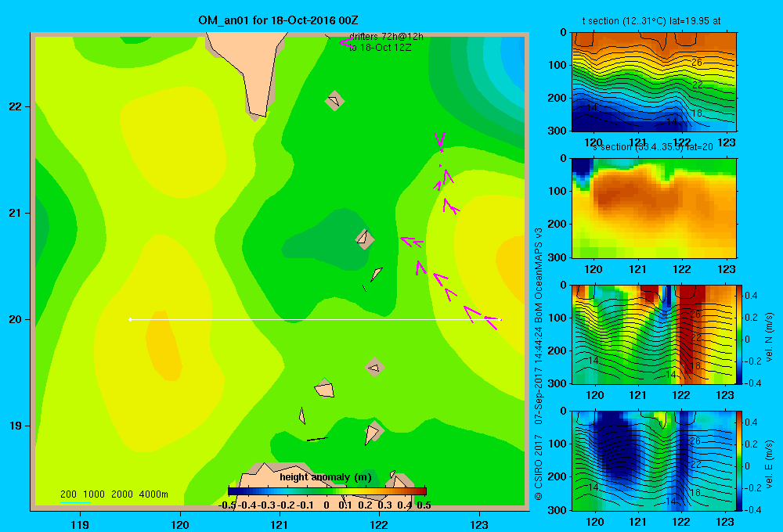Click the '26' contour label in temperature section
The height and width of the screenshot is (532, 783).
pos(697,63)
